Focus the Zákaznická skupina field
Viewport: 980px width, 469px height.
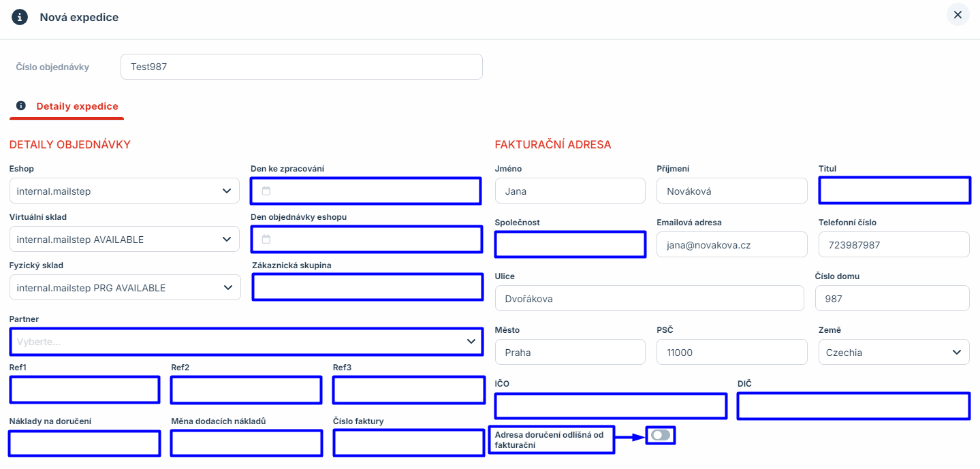367,287
